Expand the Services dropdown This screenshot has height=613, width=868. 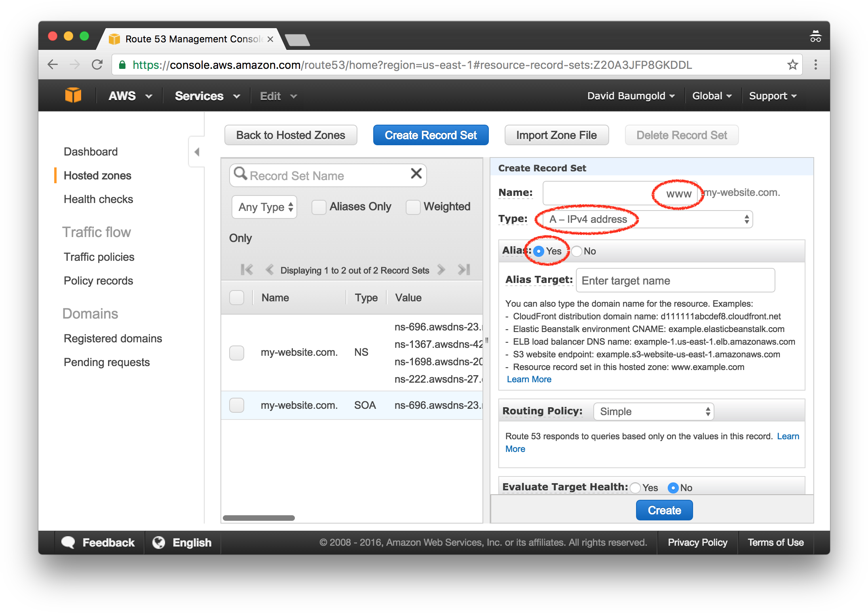coord(207,96)
